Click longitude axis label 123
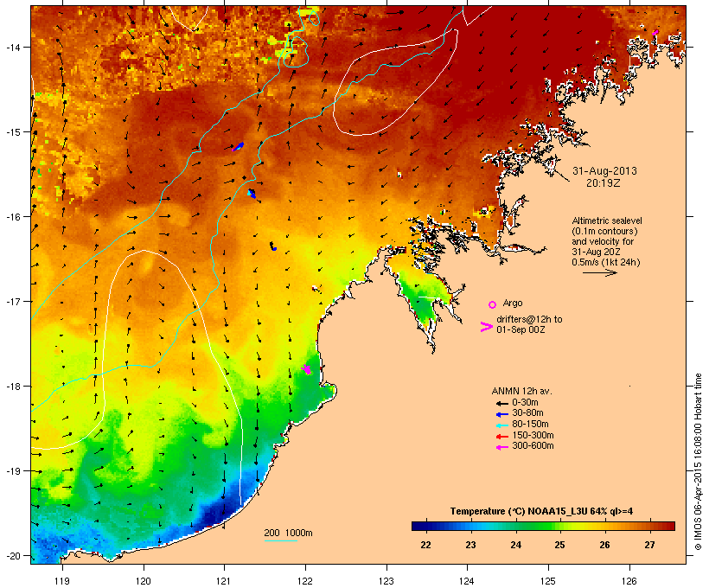The width and height of the screenshot is (709, 588). point(386,581)
